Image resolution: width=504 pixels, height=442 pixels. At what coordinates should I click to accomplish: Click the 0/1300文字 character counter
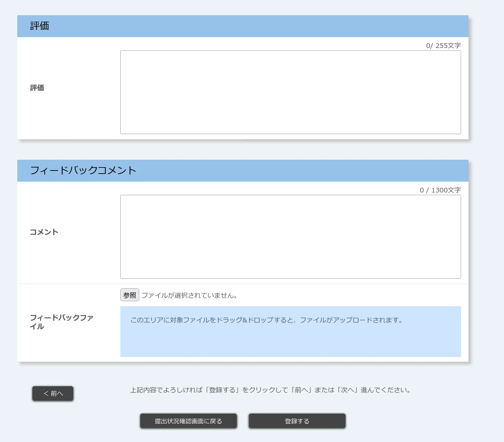pos(440,190)
